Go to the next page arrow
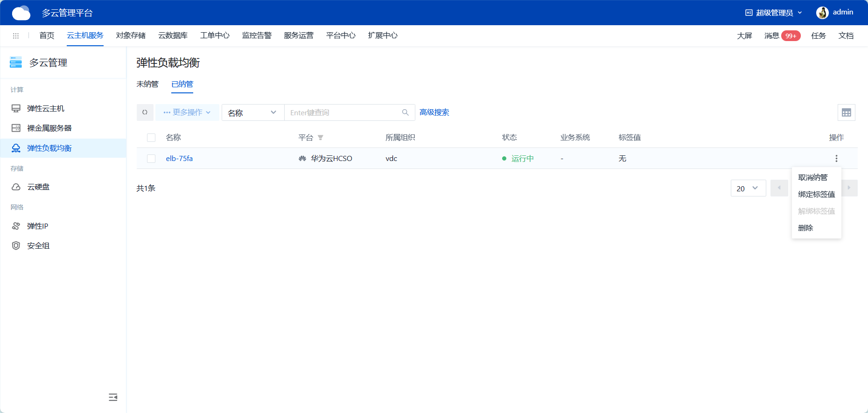This screenshot has height=413, width=868. click(849, 188)
